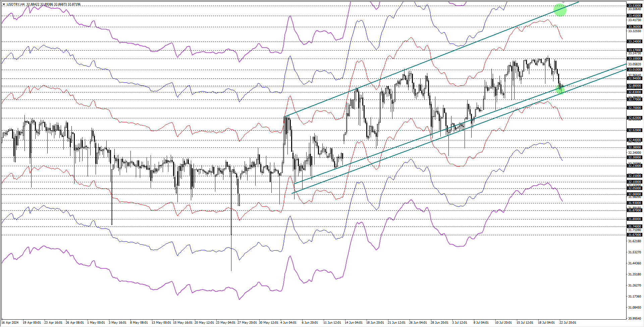
Task: Click the 22 Jul 20:01 time axis label
Action: [568, 323]
